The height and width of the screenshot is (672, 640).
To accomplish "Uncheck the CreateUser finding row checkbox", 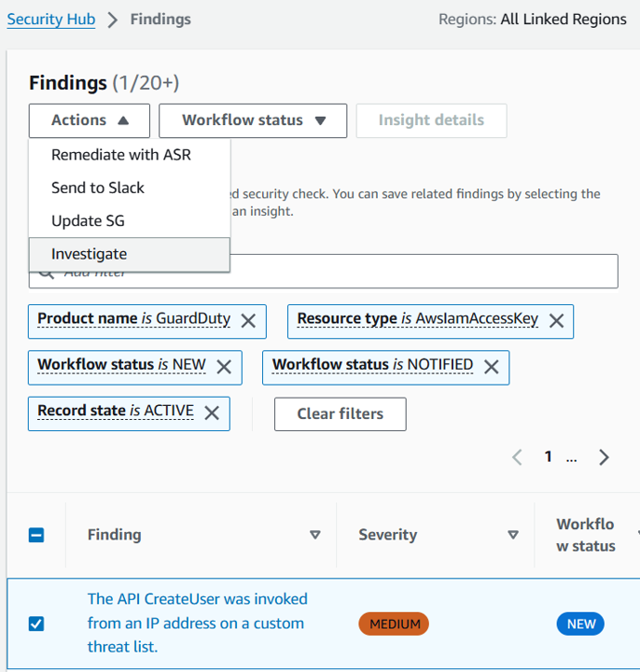I will [x=36, y=623].
